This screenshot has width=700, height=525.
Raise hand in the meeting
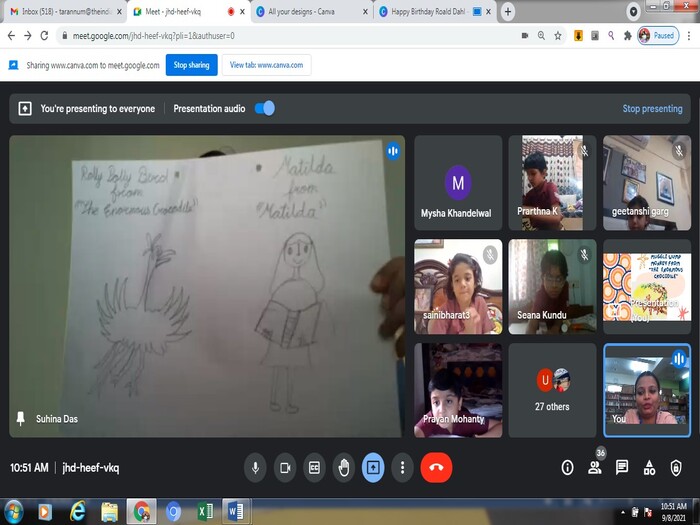(x=343, y=467)
